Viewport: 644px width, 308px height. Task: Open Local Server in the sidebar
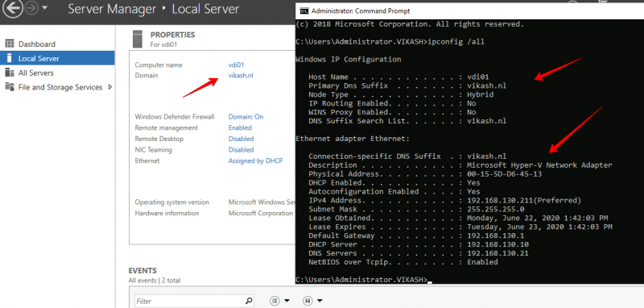point(57,58)
